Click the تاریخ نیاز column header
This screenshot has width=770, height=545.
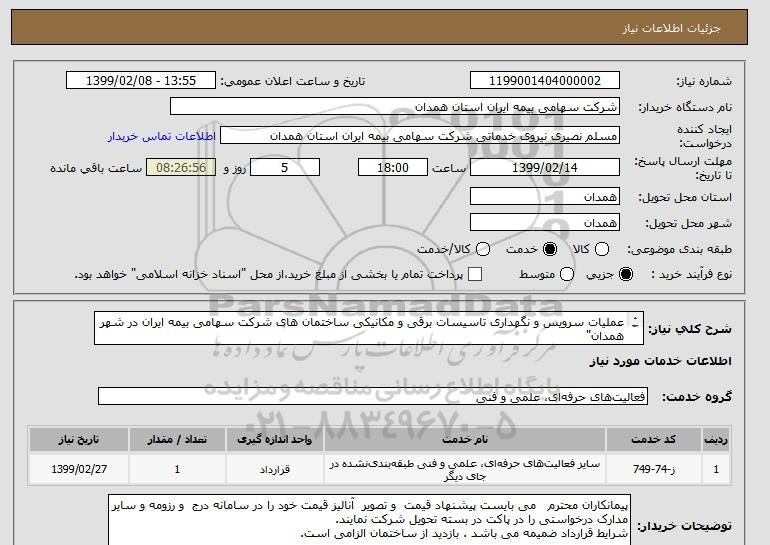[79, 439]
